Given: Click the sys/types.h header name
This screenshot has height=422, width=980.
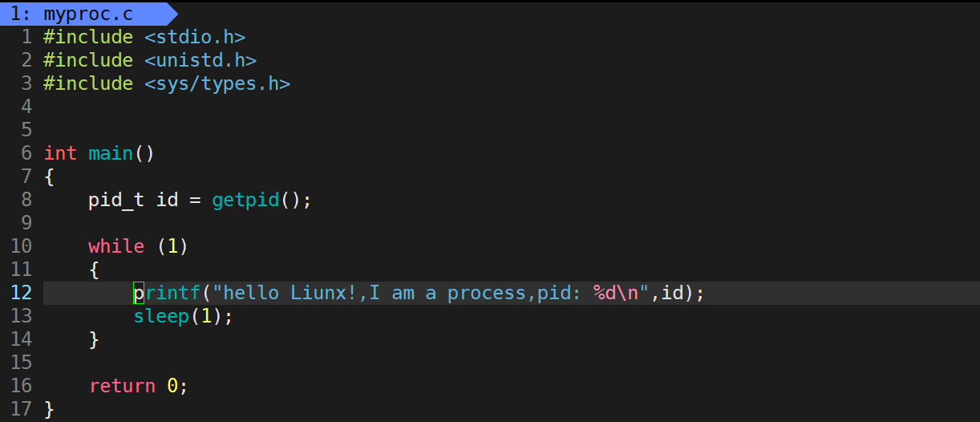Looking at the screenshot, I should point(217,83).
